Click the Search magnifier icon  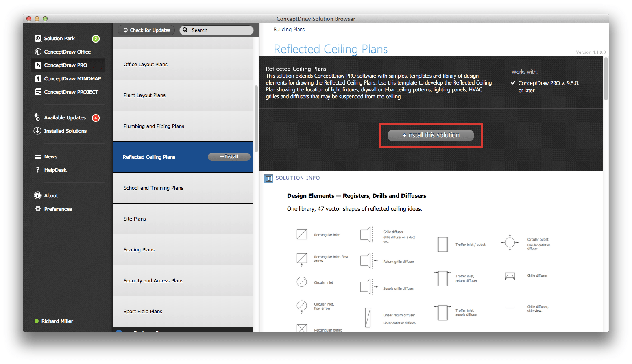185,30
